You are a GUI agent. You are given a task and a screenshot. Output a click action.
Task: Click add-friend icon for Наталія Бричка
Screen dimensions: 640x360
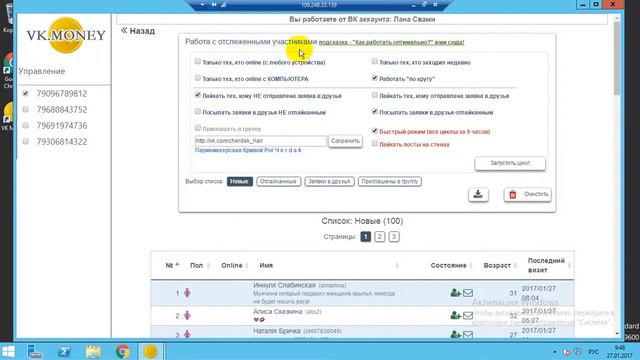[x=456, y=334]
